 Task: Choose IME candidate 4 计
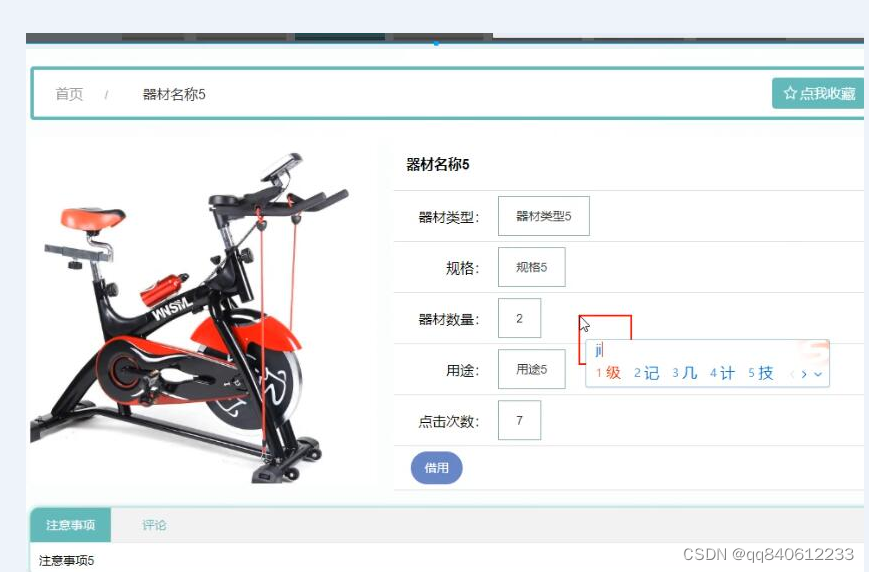(x=722, y=372)
